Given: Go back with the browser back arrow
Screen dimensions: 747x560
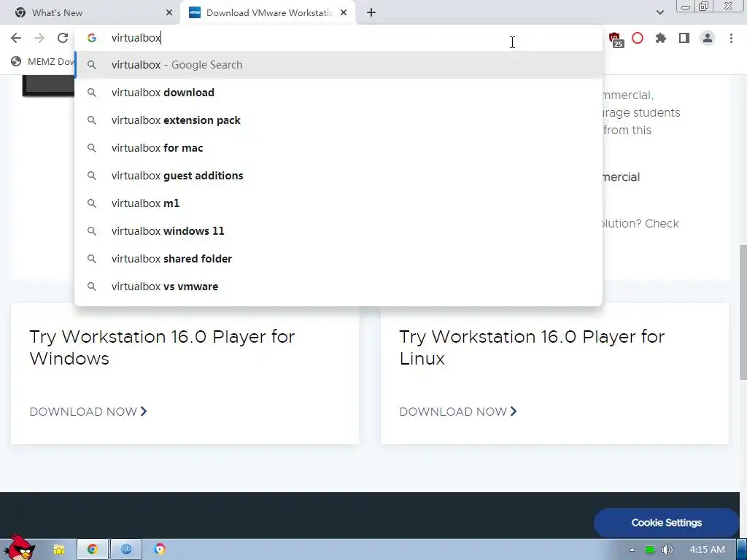Looking at the screenshot, I should coord(16,38).
